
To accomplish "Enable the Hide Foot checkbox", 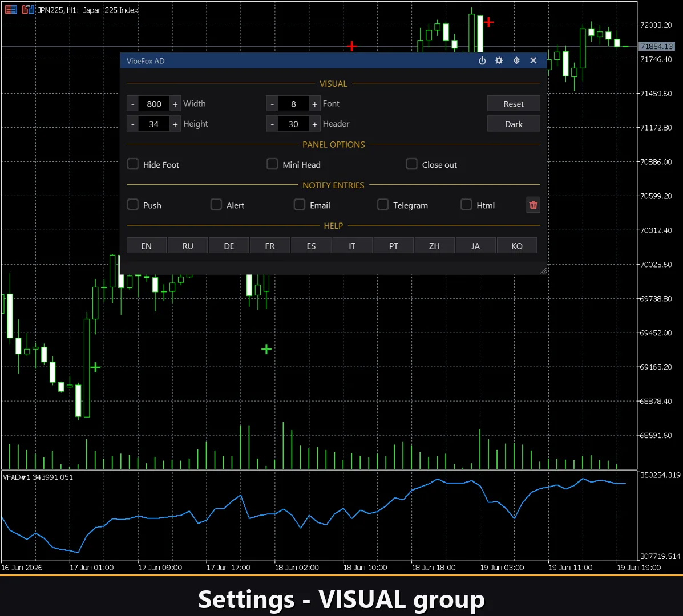I will (133, 164).
